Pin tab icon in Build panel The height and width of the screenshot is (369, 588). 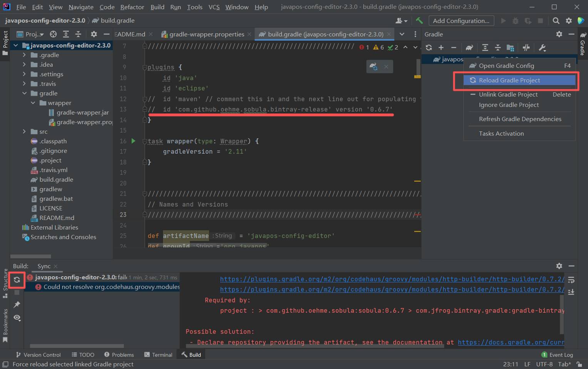pyautogui.click(x=17, y=304)
